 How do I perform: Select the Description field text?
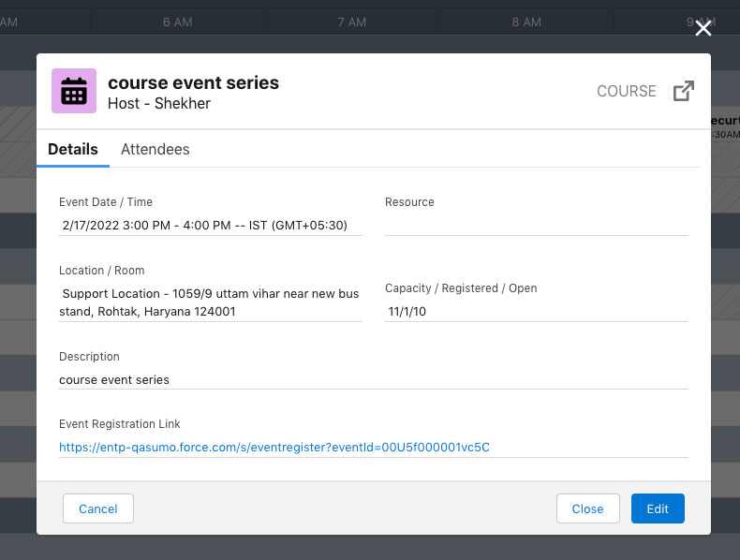point(114,380)
